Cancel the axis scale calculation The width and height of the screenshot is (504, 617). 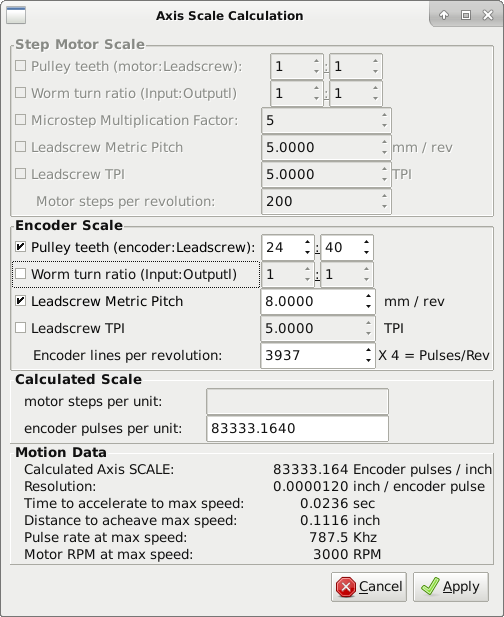pos(369,587)
